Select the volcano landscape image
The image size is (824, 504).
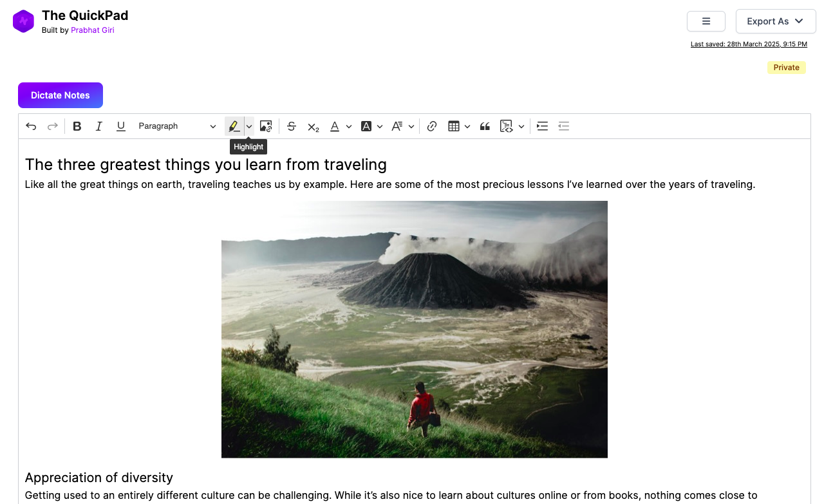414,329
